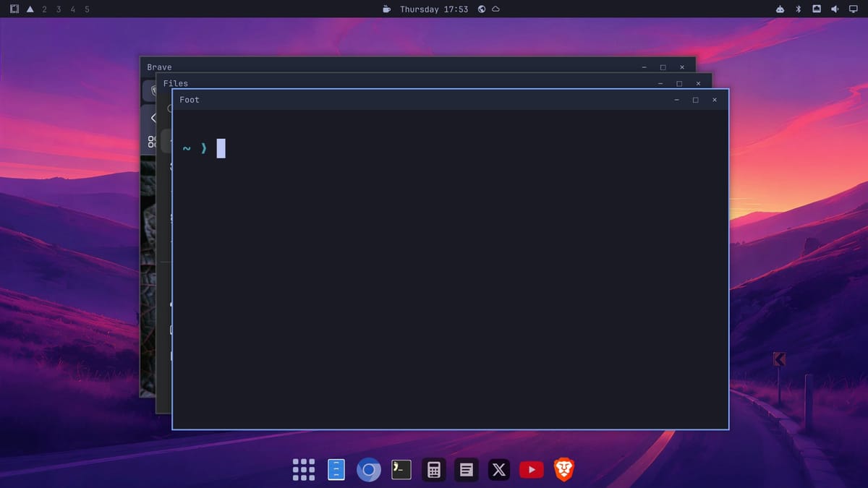Focus the Files window by its title text

[x=176, y=83]
